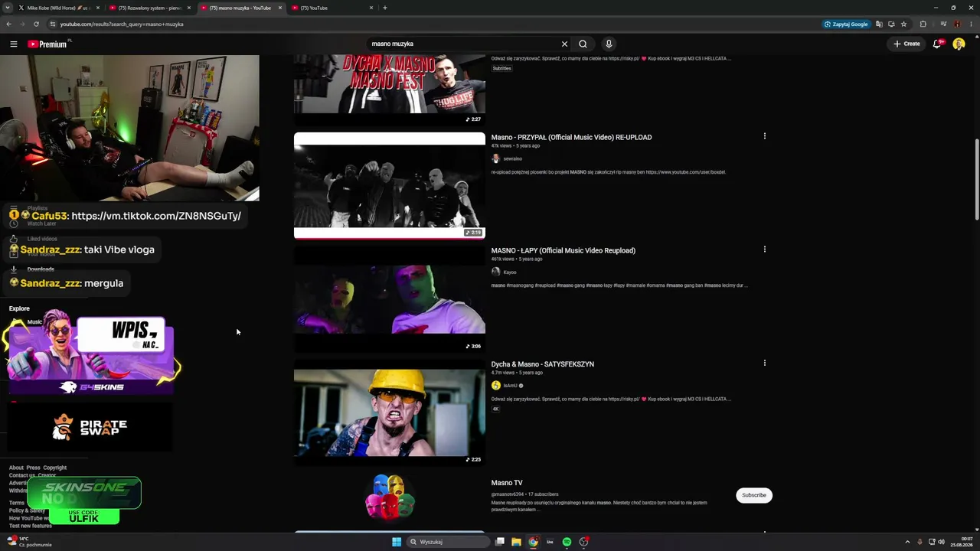Play the Dycha x Masno Fest thumbnail
This screenshot has width=980, height=551.
point(390,90)
